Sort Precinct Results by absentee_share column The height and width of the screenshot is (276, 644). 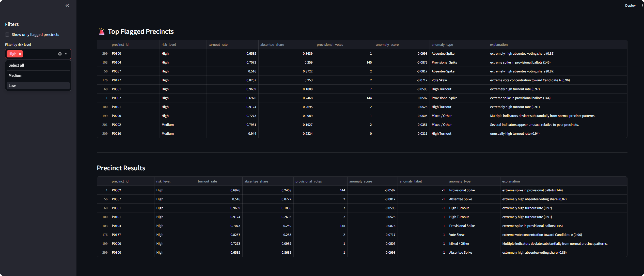(x=256, y=181)
